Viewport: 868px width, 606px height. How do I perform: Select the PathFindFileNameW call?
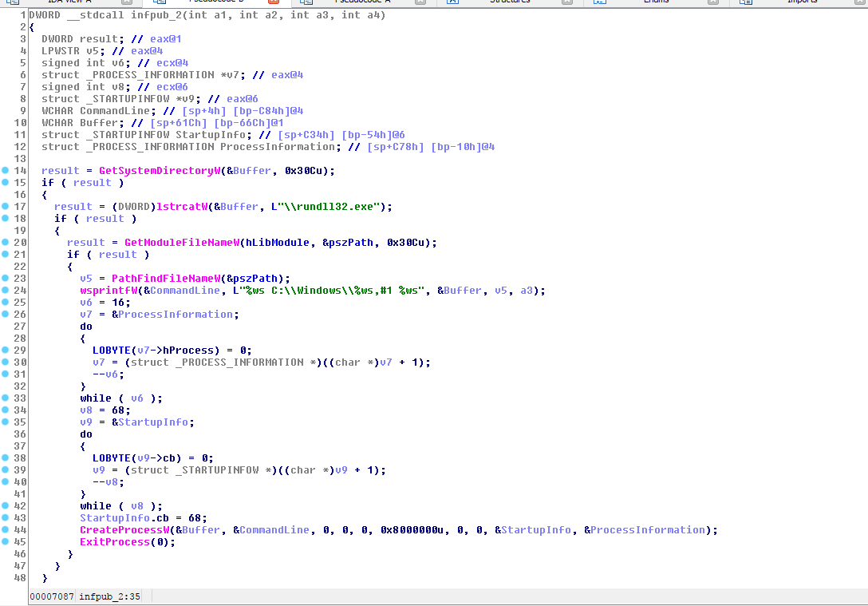pos(165,279)
